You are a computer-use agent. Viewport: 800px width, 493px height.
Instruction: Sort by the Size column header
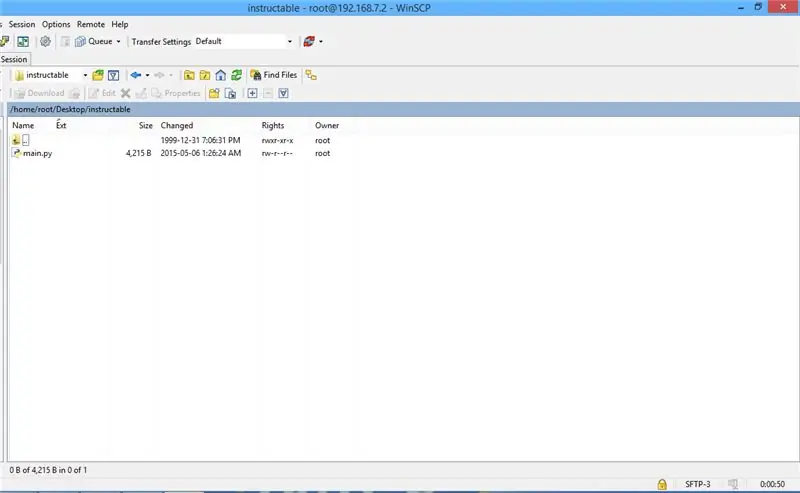click(x=145, y=125)
